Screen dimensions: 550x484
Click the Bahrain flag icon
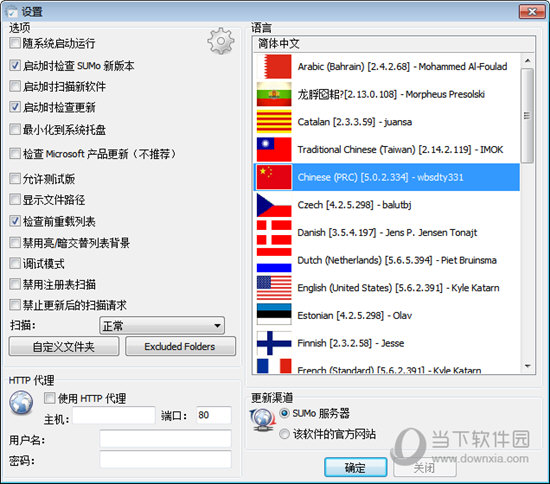tap(274, 67)
